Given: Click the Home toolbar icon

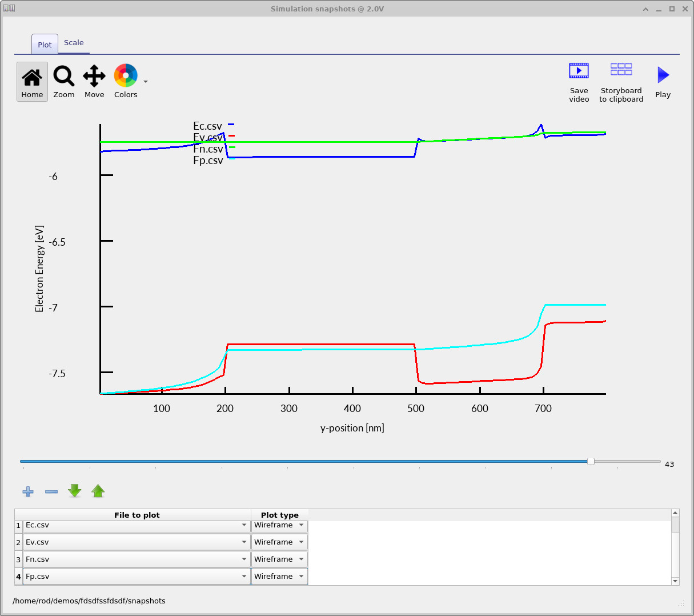Looking at the screenshot, I should pyautogui.click(x=32, y=82).
